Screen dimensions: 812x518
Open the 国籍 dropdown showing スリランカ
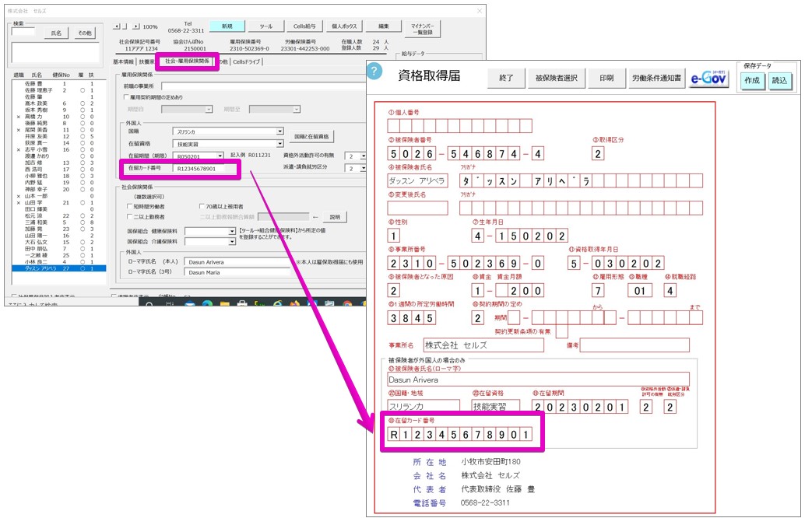point(279,131)
